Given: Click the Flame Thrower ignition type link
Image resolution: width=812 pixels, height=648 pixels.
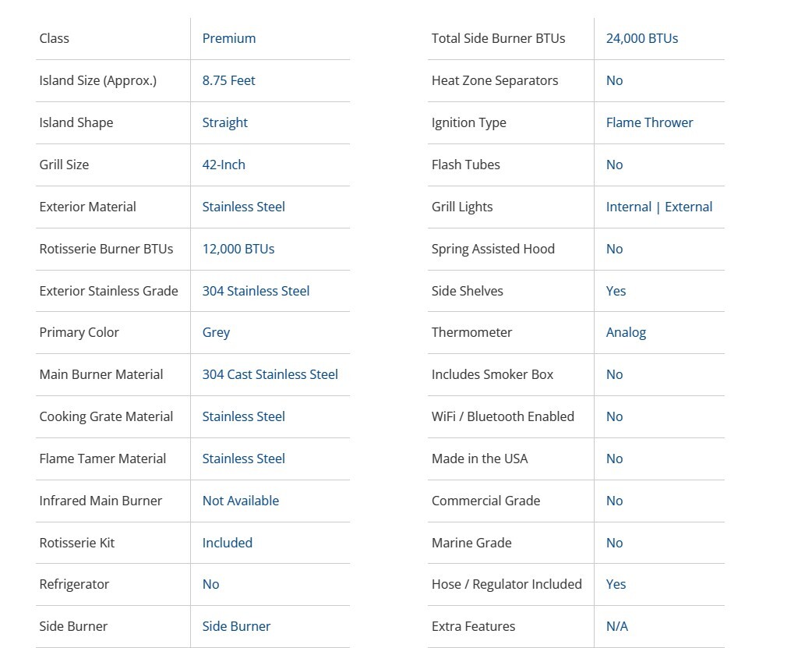Looking at the screenshot, I should tap(649, 122).
